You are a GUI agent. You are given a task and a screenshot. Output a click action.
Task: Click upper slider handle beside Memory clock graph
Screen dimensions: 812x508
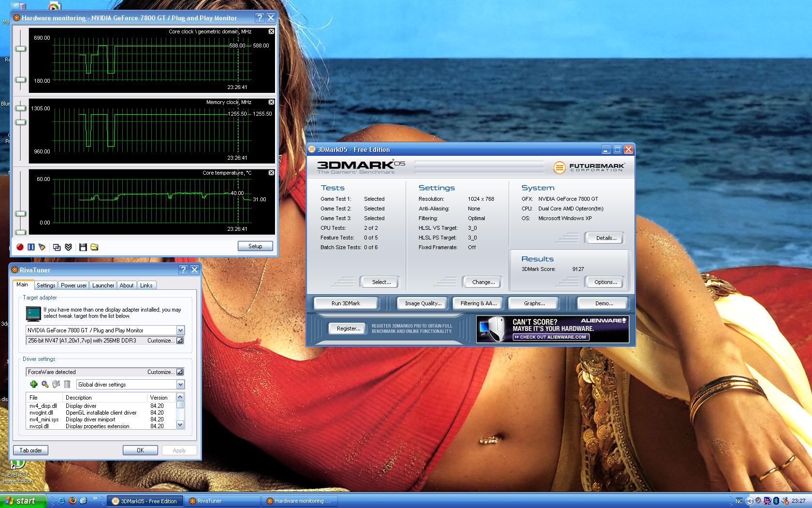pyautogui.click(x=20, y=108)
